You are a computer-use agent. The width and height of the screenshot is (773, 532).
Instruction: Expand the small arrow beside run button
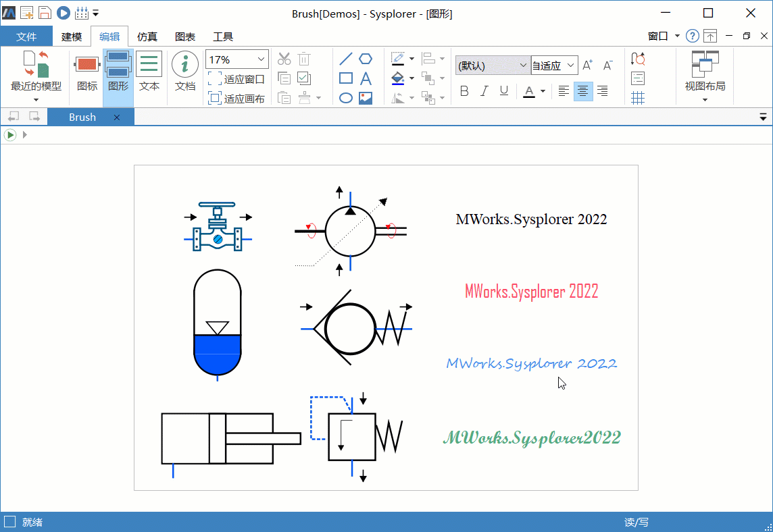tap(24, 134)
